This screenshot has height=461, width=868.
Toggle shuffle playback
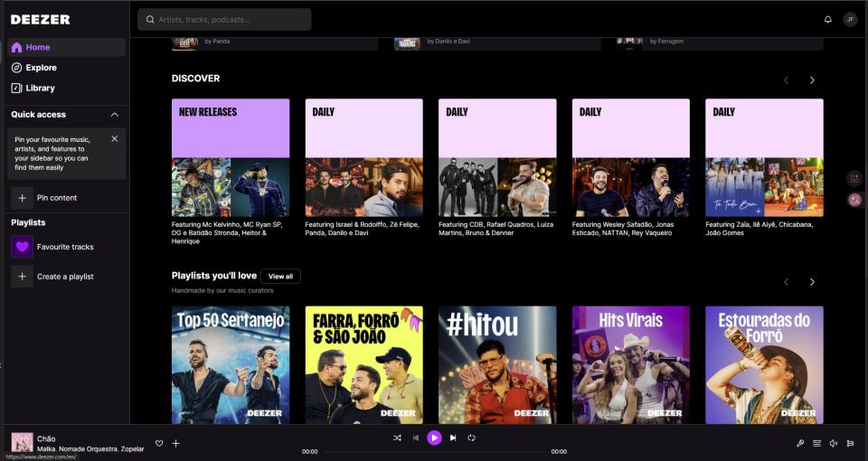coord(397,437)
